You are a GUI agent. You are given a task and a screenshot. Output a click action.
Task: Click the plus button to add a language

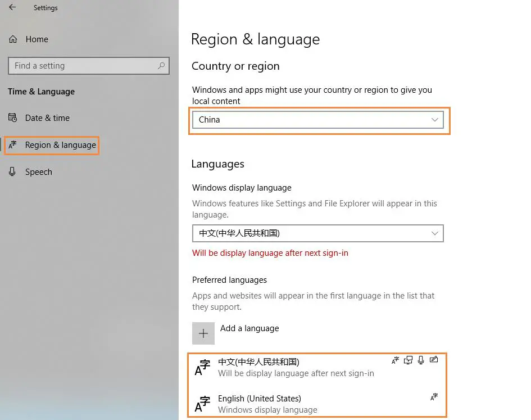click(203, 333)
